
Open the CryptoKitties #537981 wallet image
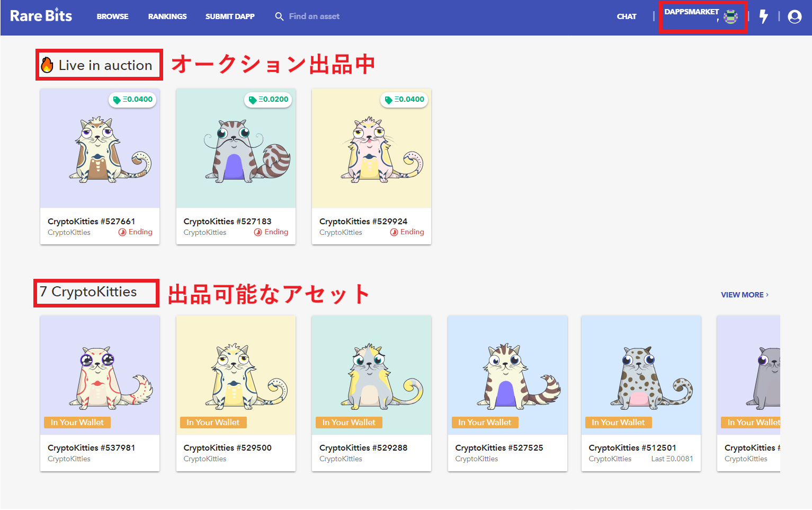100,375
